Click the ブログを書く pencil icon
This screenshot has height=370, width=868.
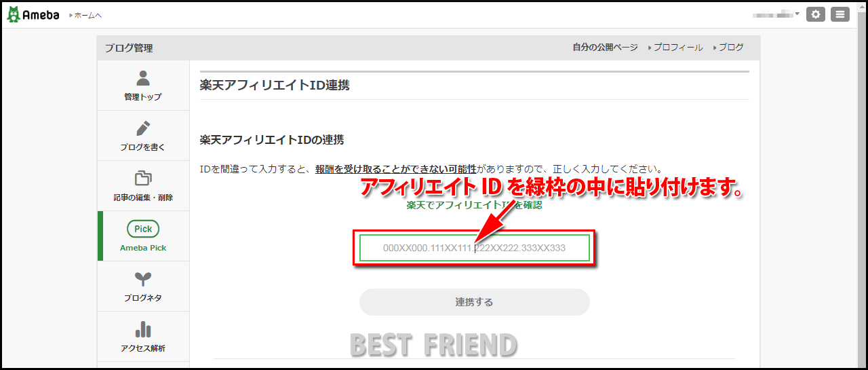143,128
